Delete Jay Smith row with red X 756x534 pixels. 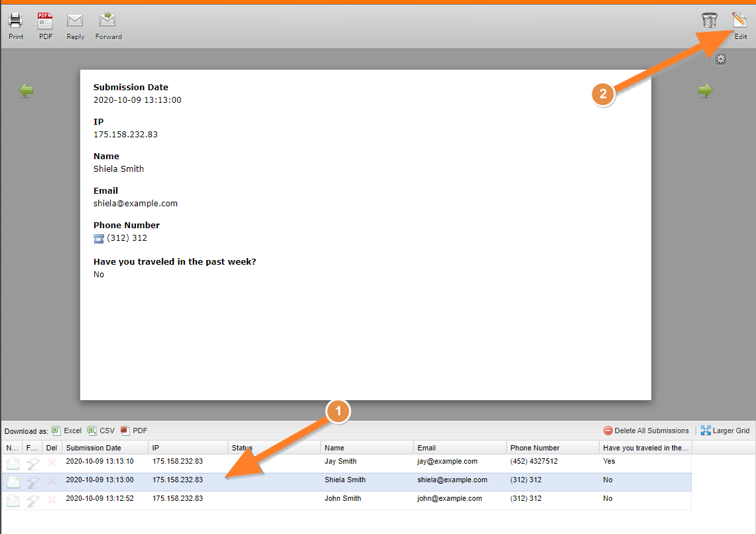click(x=52, y=462)
